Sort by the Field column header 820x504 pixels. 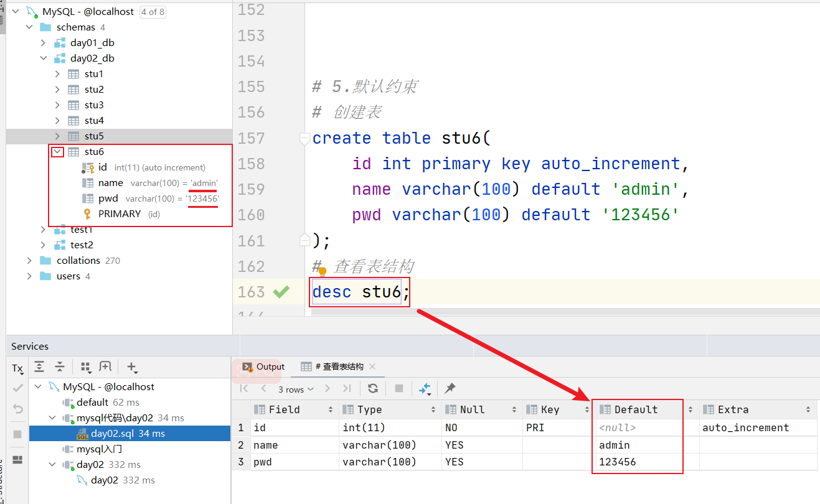pyautogui.click(x=295, y=409)
